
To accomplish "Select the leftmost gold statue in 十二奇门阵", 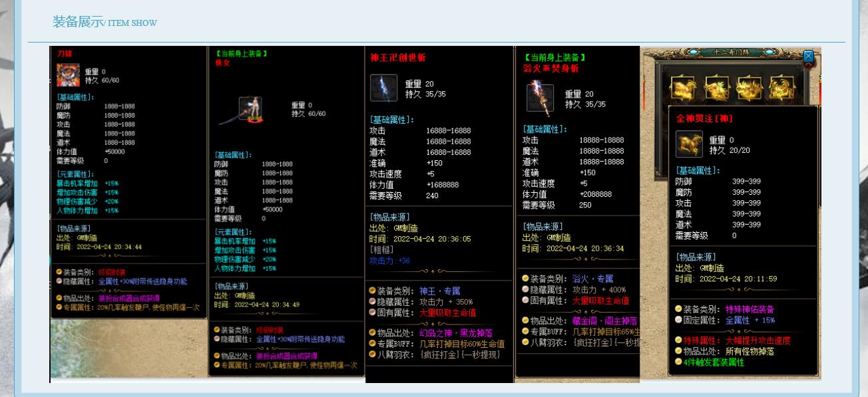I will [683, 87].
